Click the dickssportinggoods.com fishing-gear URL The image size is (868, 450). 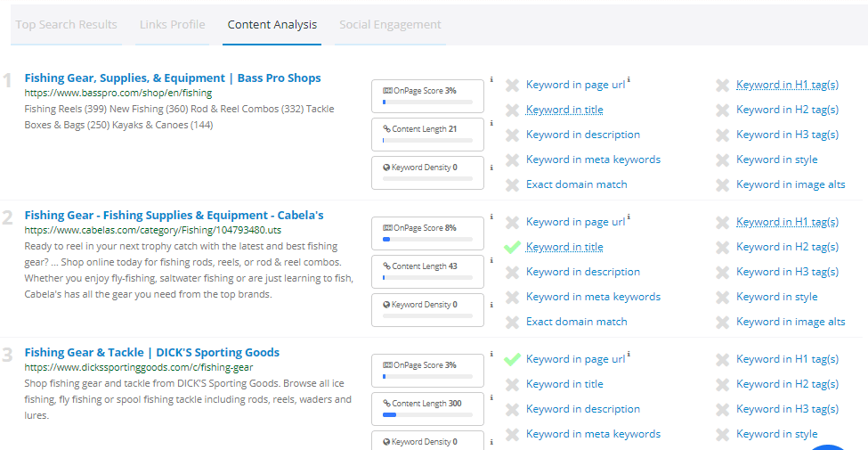(138, 367)
